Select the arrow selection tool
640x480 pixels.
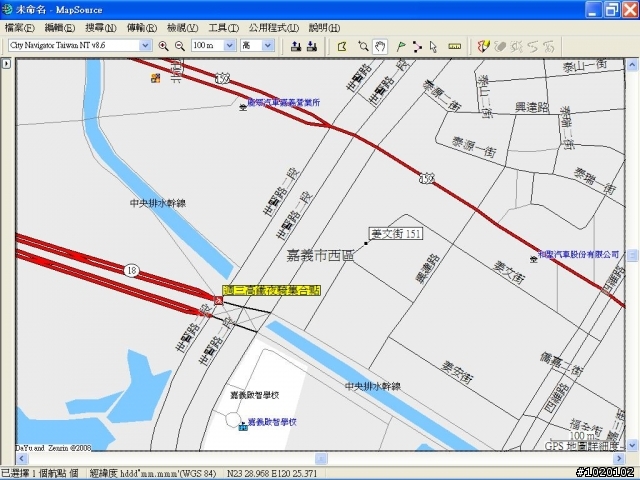(x=433, y=46)
